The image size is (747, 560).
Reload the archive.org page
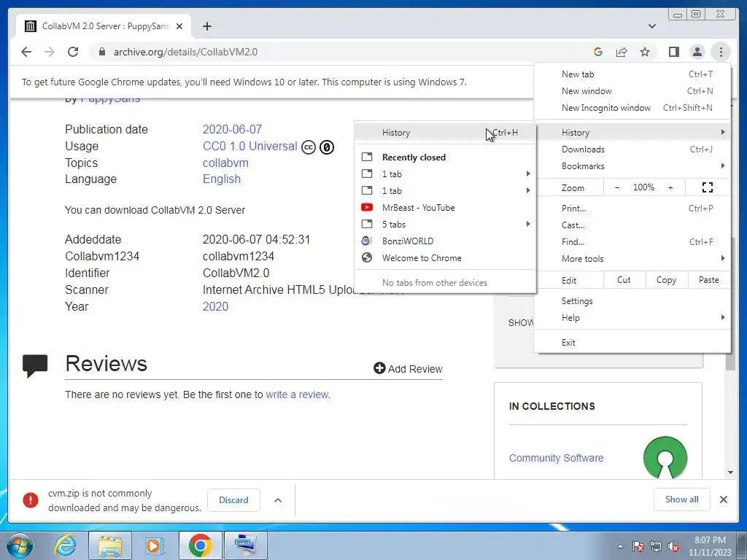tap(73, 52)
